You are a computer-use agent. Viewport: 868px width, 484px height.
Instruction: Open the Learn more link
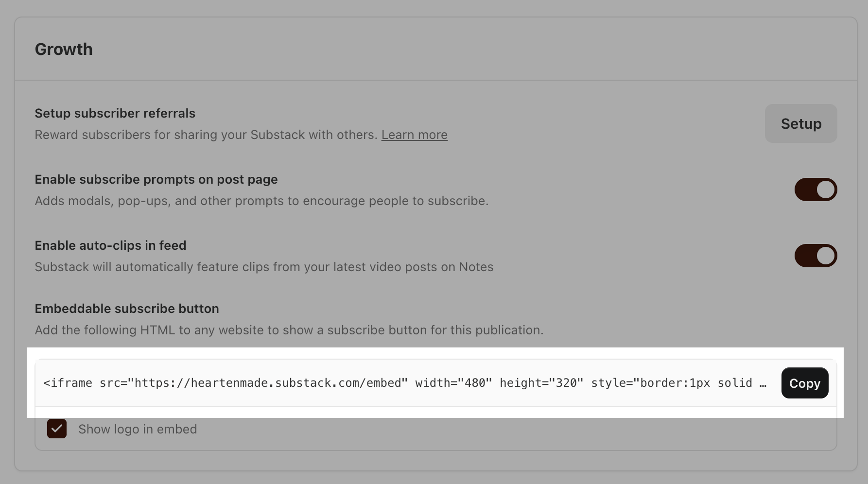[414, 135]
